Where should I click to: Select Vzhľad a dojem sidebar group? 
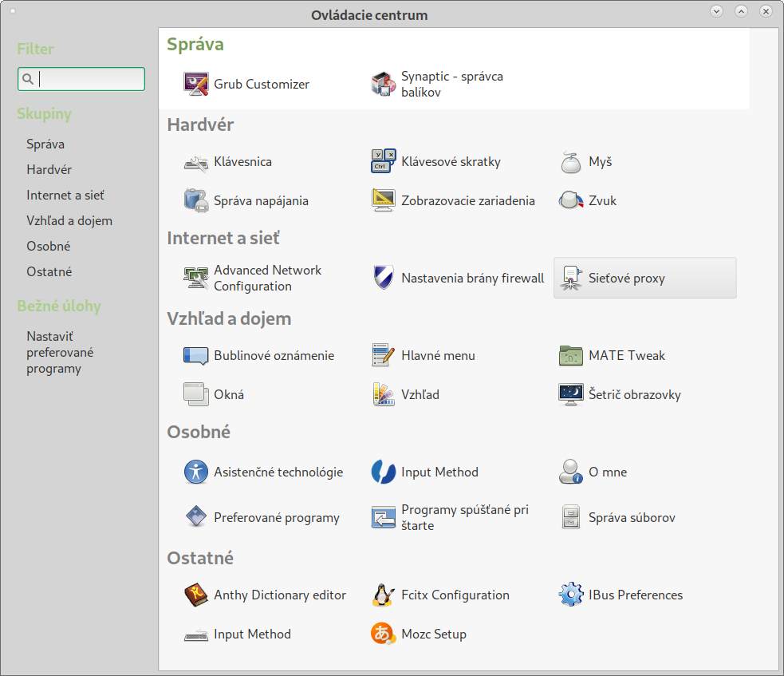(x=69, y=221)
